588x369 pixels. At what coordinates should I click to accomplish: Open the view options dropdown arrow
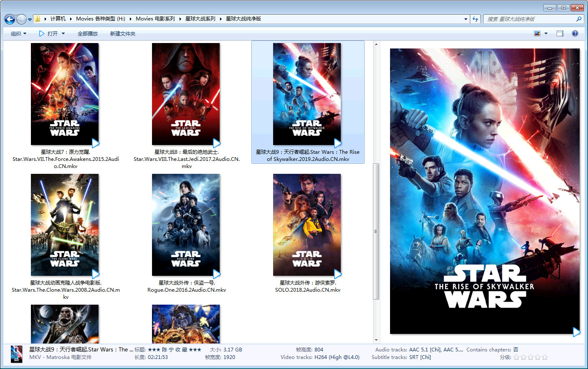[546, 33]
